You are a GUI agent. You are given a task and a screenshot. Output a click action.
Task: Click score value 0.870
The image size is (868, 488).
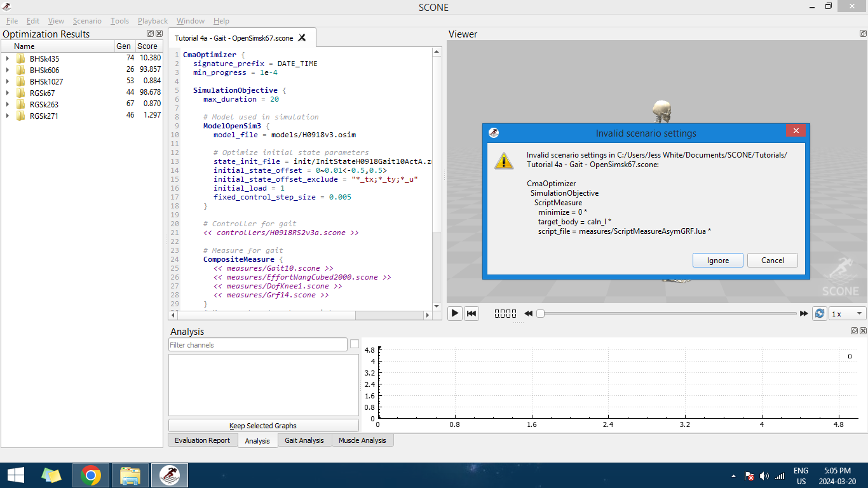pos(152,104)
